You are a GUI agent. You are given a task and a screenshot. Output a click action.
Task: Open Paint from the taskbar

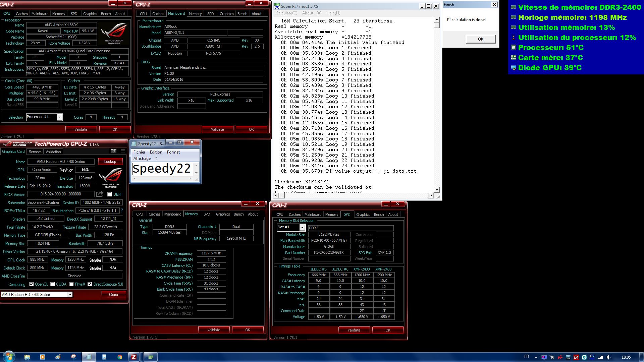[58, 357]
